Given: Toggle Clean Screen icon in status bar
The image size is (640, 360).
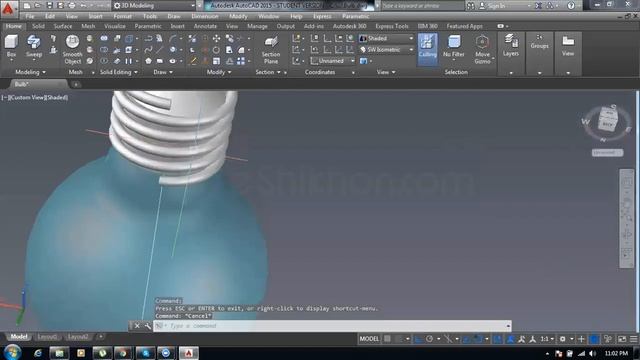Looking at the screenshot, I should (x=622, y=339).
